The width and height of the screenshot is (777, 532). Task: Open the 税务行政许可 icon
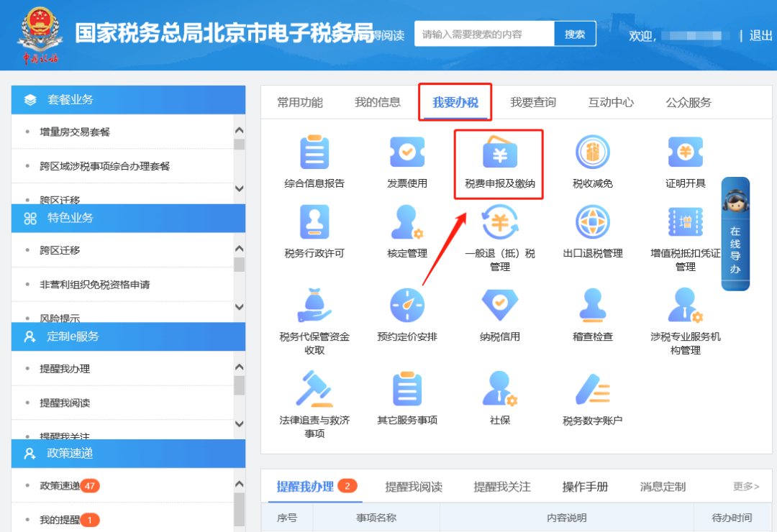click(x=314, y=222)
